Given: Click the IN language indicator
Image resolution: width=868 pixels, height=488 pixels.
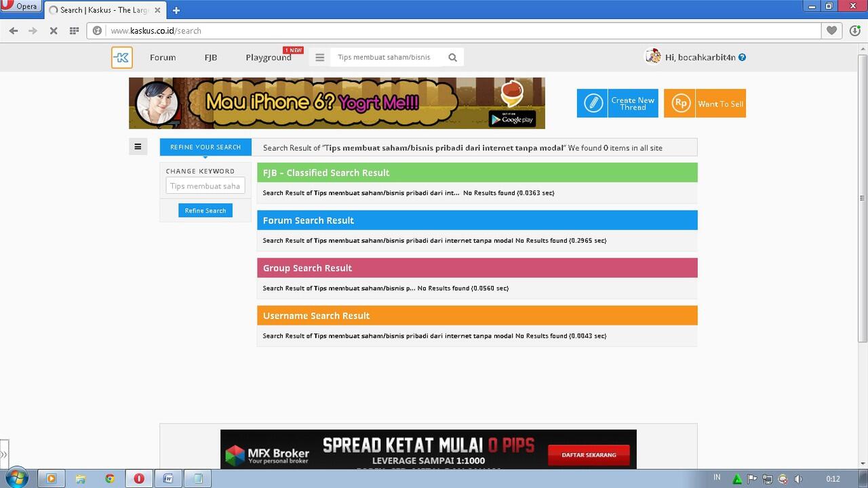Looking at the screenshot, I should (x=717, y=478).
